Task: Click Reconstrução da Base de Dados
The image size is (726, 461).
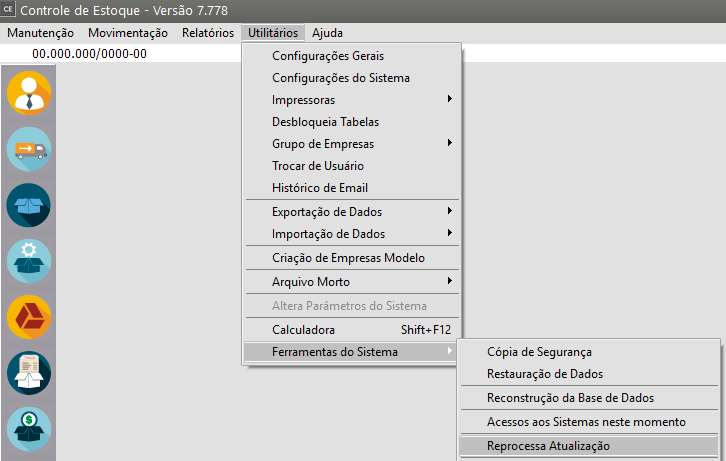Action: point(570,398)
